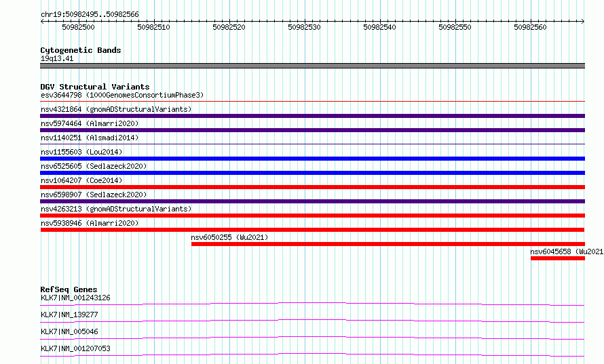The width and height of the screenshot is (604, 364).
Task: Click thin purple line under nsv1140251
Action: click(x=312, y=144)
